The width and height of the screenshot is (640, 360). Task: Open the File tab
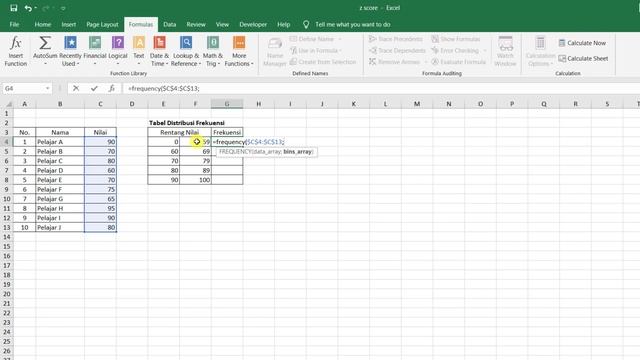pyautogui.click(x=14, y=24)
